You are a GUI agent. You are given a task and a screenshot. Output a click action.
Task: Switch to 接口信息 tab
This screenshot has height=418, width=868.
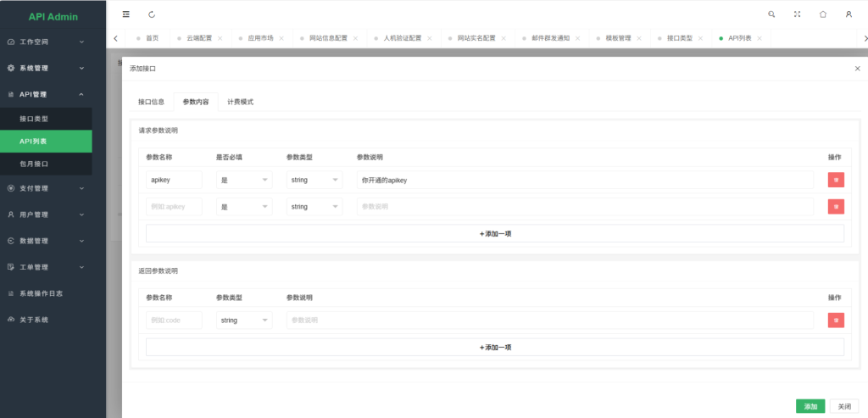pos(151,102)
